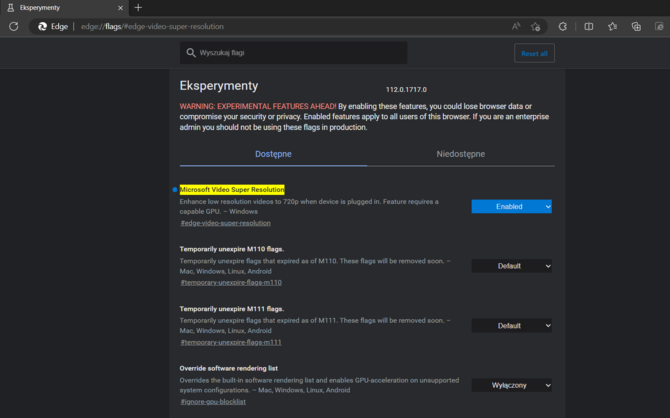The image size is (670, 418).
Task: Click the search magnifier icon
Action: 191,53
